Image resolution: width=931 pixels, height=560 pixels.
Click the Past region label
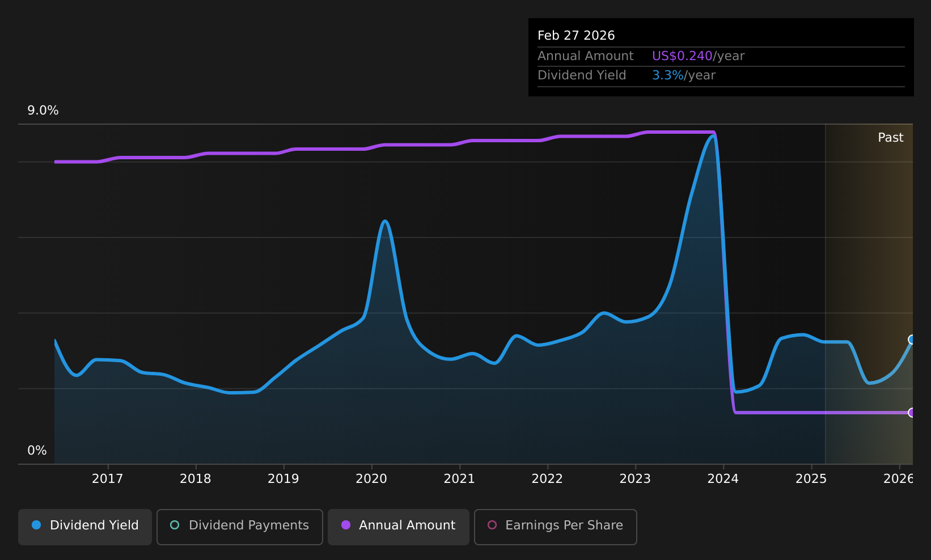[x=891, y=138]
